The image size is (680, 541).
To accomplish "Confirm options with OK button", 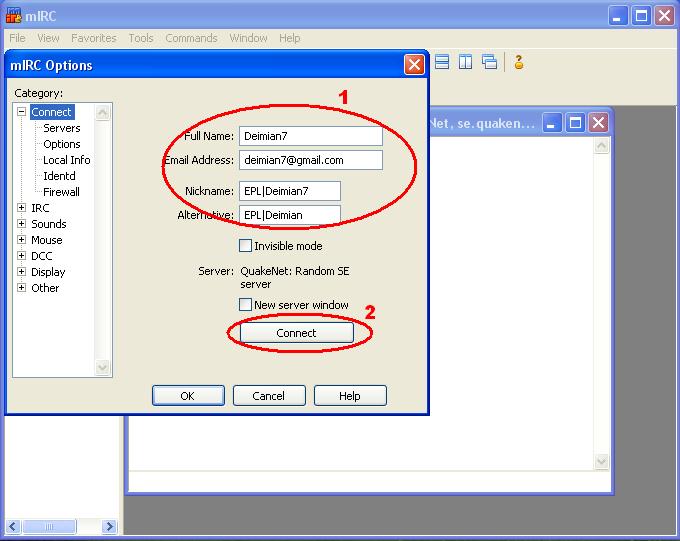I will (x=188, y=396).
